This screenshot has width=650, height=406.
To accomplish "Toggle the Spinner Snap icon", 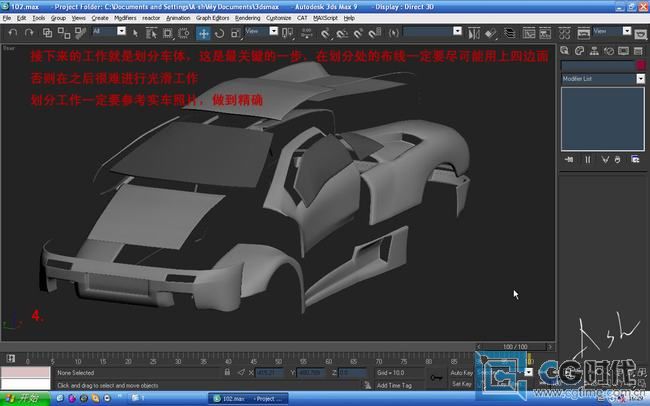I will (x=375, y=33).
